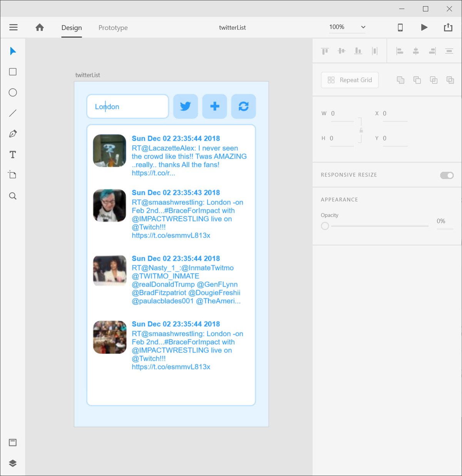
Task: Click the Subtract boolean operation icon
Action: (x=417, y=80)
